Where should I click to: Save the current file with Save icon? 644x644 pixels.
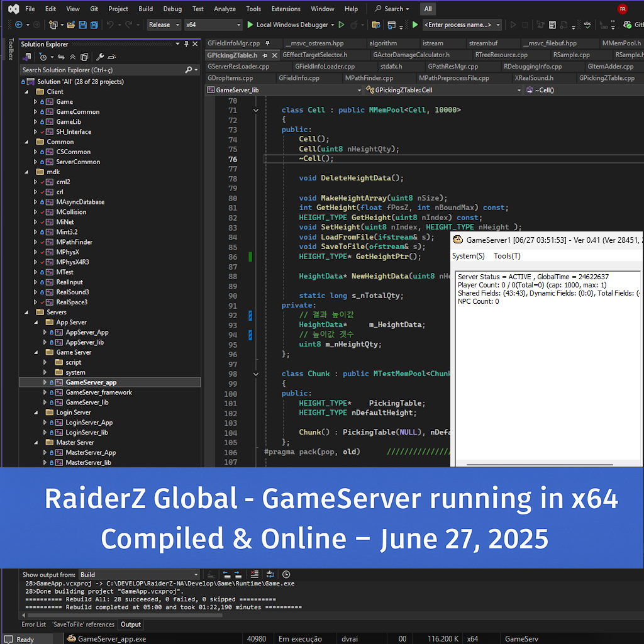tap(82, 25)
